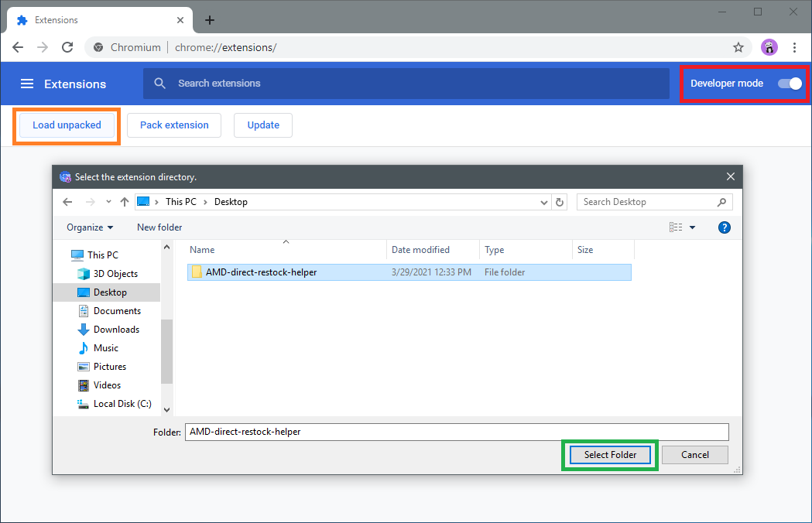Open Downloads in navigation pane

tap(116, 330)
